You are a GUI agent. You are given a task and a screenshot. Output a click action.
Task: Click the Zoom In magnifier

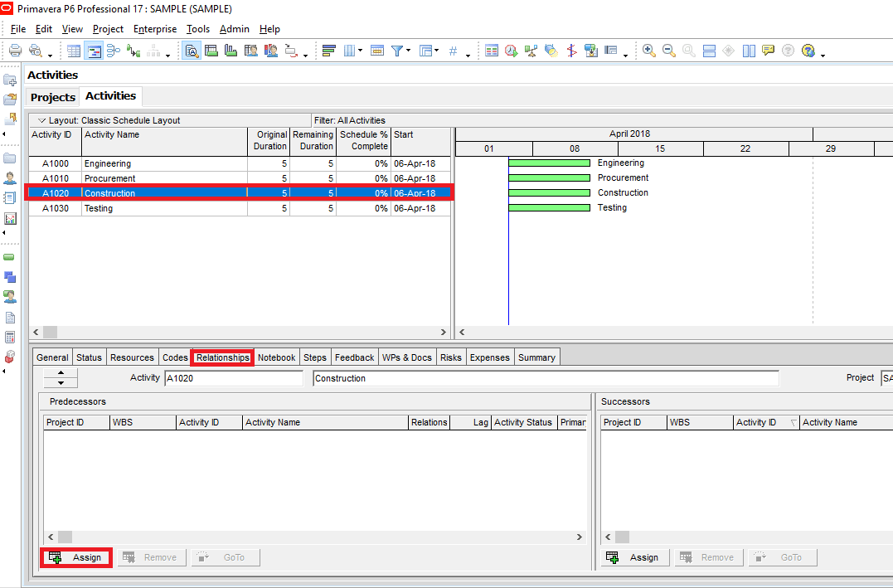pos(648,51)
